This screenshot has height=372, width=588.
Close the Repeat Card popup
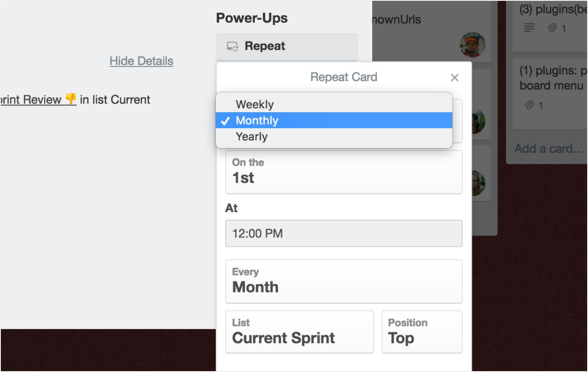click(454, 78)
